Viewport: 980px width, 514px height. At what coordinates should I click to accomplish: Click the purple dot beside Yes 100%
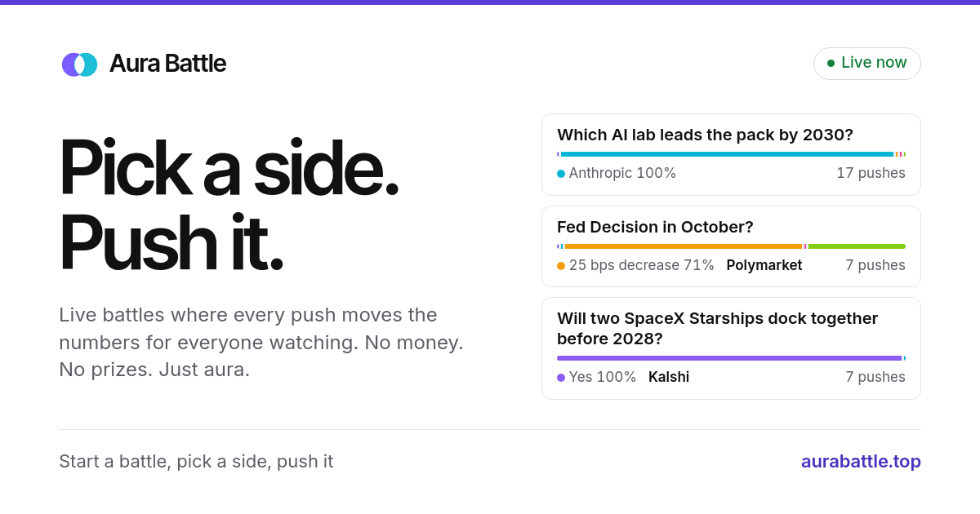(x=561, y=378)
